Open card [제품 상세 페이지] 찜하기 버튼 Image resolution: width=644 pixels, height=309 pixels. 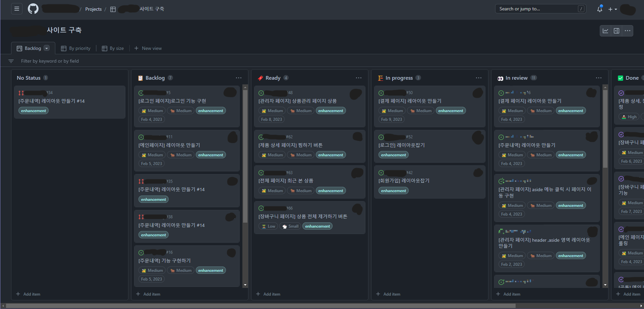click(x=290, y=145)
